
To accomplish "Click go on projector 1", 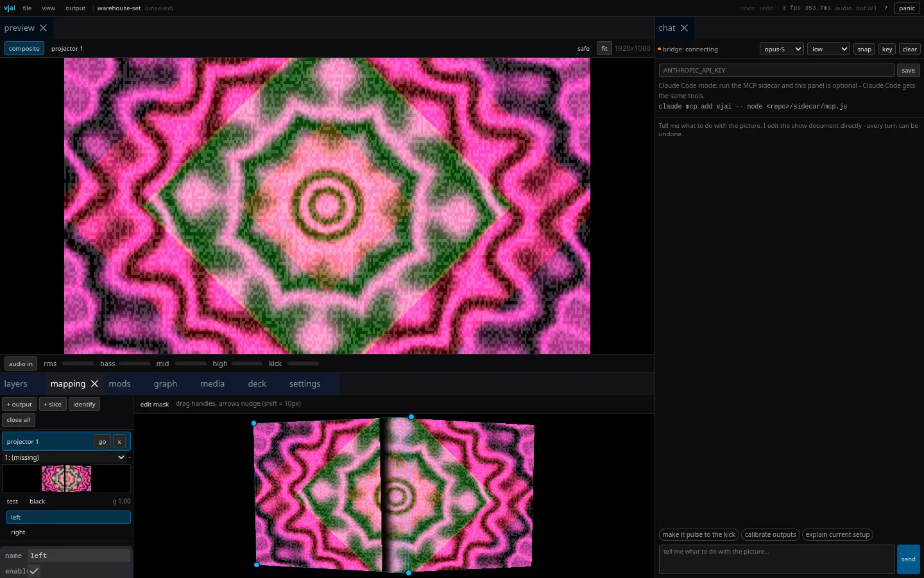I will coord(102,441).
